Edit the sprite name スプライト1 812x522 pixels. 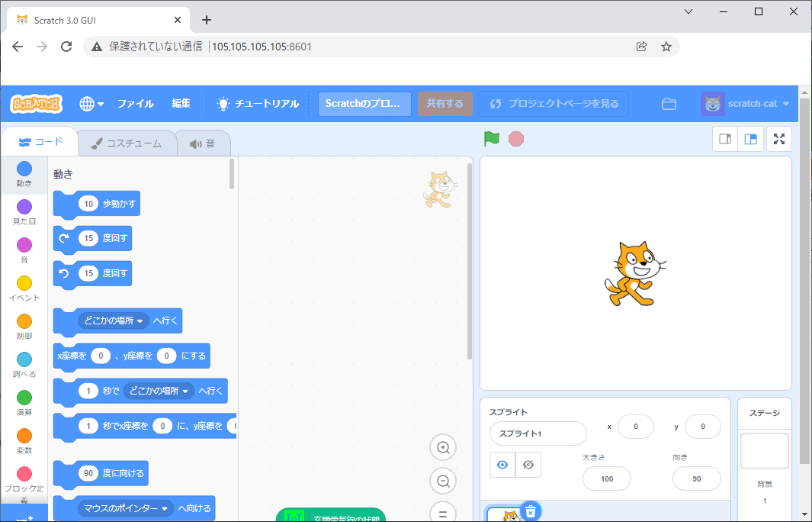click(x=538, y=433)
